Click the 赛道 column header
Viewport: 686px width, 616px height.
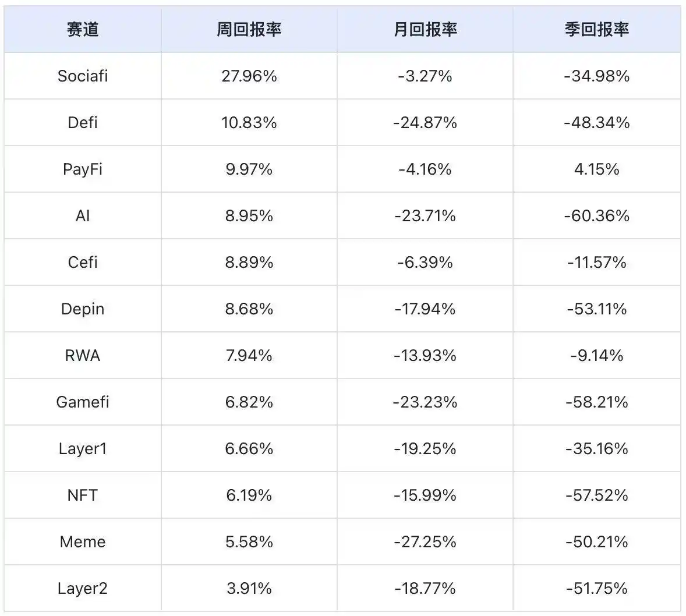(x=83, y=29)
